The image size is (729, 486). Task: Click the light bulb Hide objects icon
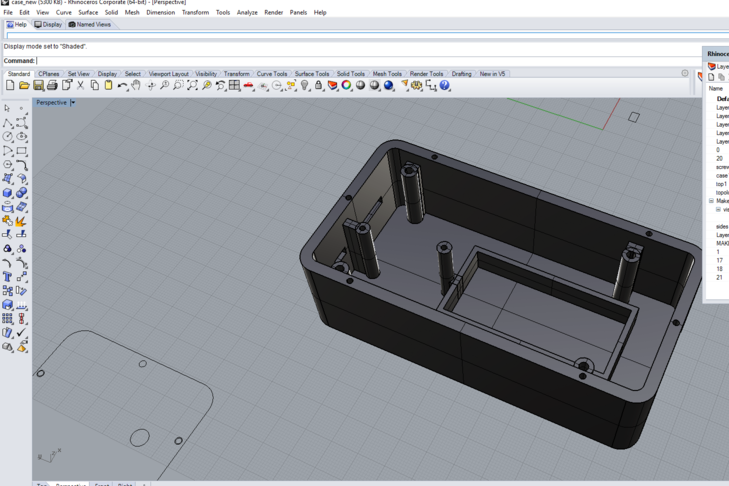pyautogui.click(x=305, y=85)
